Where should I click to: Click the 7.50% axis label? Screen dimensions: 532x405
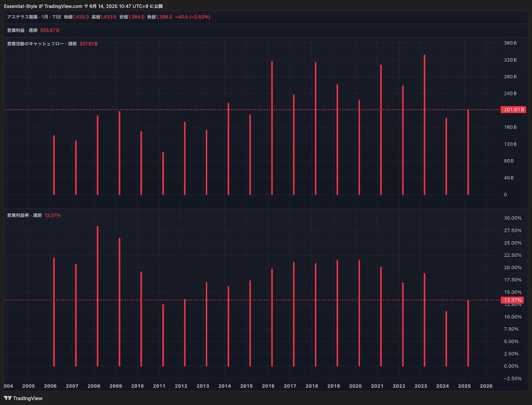(x=511, y=329)
